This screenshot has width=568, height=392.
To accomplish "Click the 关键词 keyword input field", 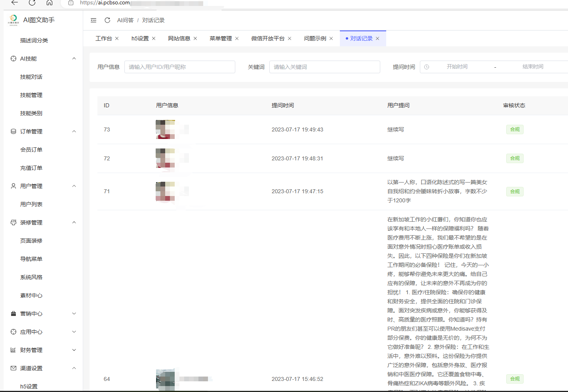I will click(x=324, y=67).
